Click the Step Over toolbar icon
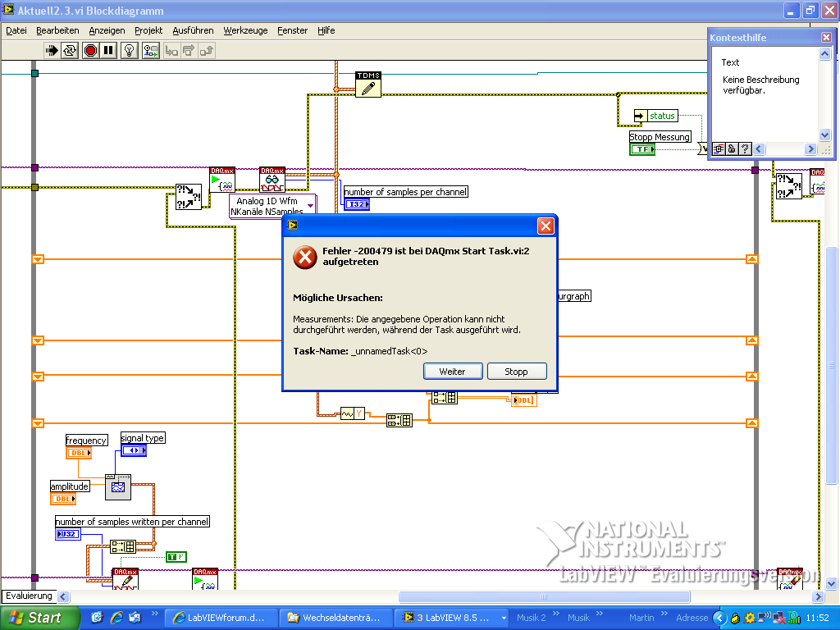Image resolution: width=840 pixels, height=630 pixels. click(189, 50)
